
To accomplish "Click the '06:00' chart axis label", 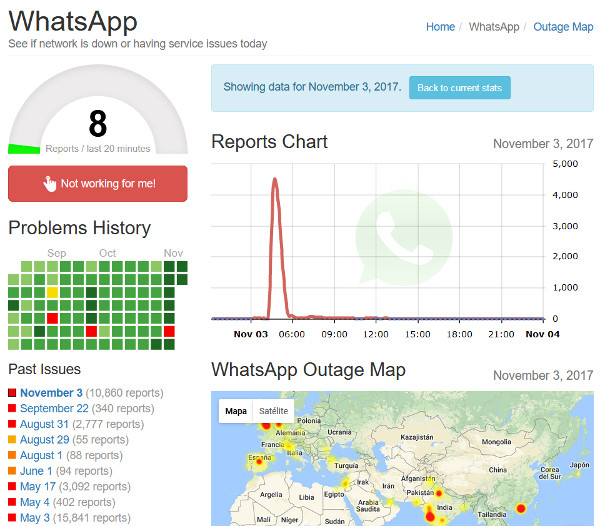I will [292, 334].
